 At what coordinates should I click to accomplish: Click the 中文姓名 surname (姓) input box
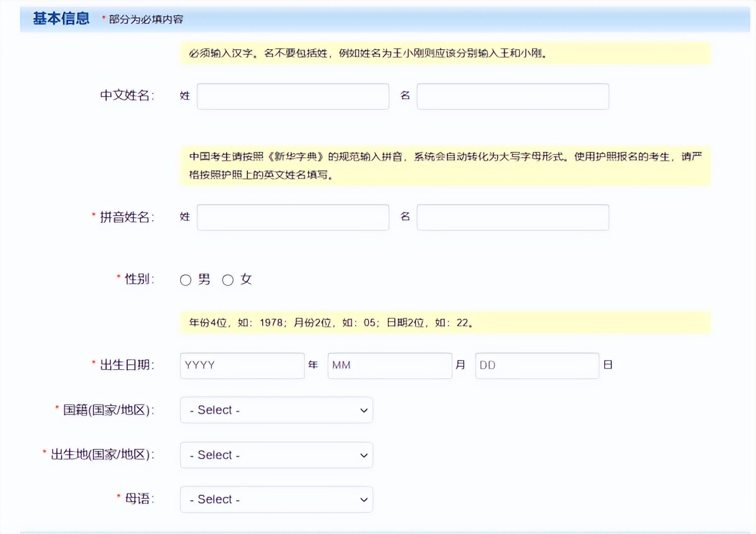pyautogui.click(x=293, y=96)
